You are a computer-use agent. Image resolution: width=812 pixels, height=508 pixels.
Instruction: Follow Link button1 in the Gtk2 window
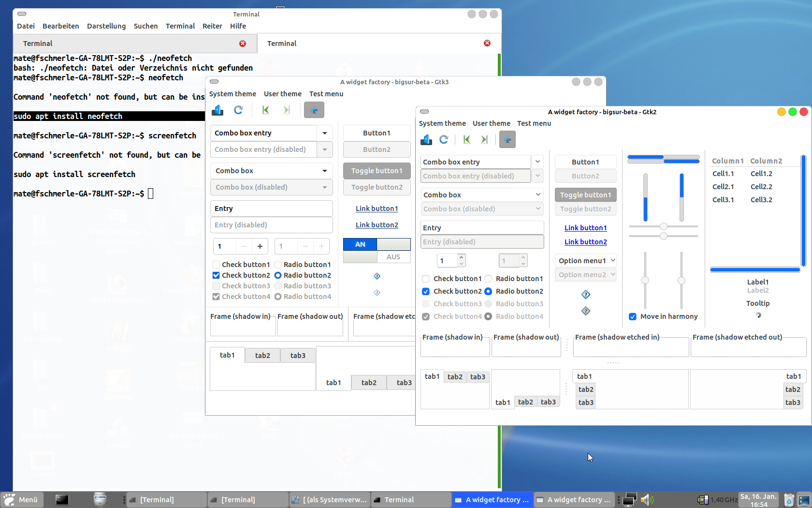coord(586,228)
